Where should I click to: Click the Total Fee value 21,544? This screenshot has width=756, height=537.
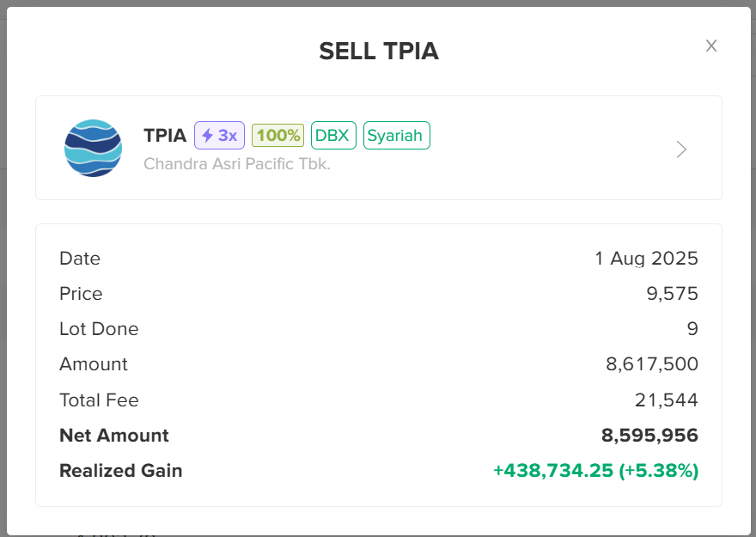click(x=667, y=400)
